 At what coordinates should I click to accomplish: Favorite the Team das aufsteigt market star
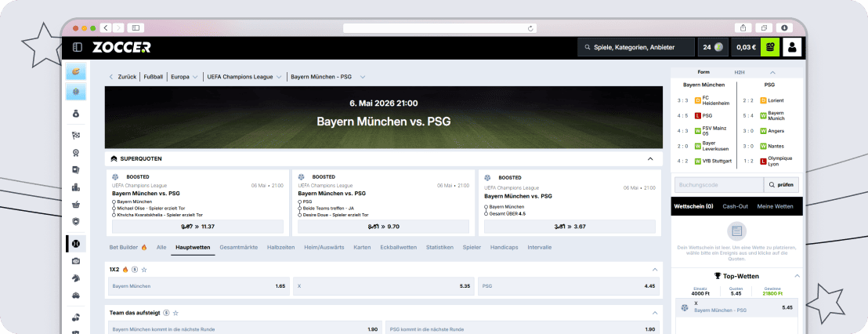[x=175, y=313]
